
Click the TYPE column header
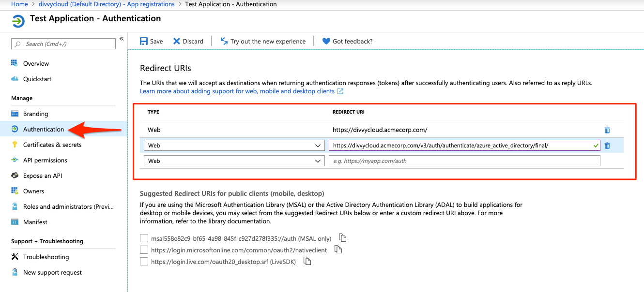point(153,112)
